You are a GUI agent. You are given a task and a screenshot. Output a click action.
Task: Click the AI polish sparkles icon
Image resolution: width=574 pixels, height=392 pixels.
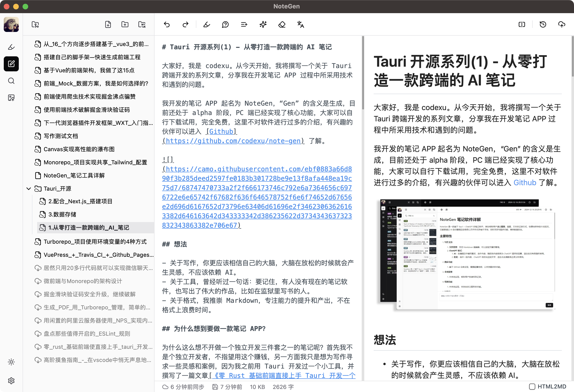(x=263, y=24)
